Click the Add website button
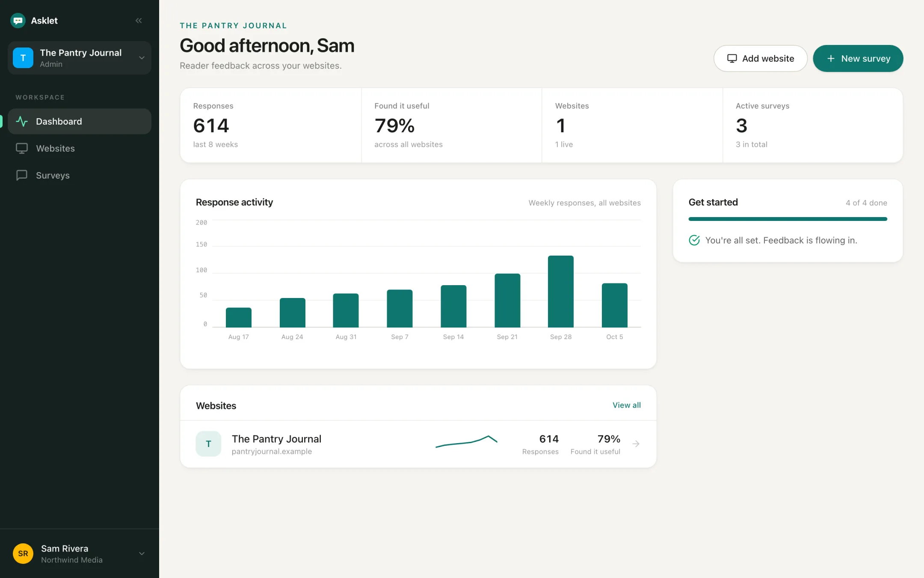The height and width of the screenshot is (578, 924). pyautogui.click(x=760, y=59)
